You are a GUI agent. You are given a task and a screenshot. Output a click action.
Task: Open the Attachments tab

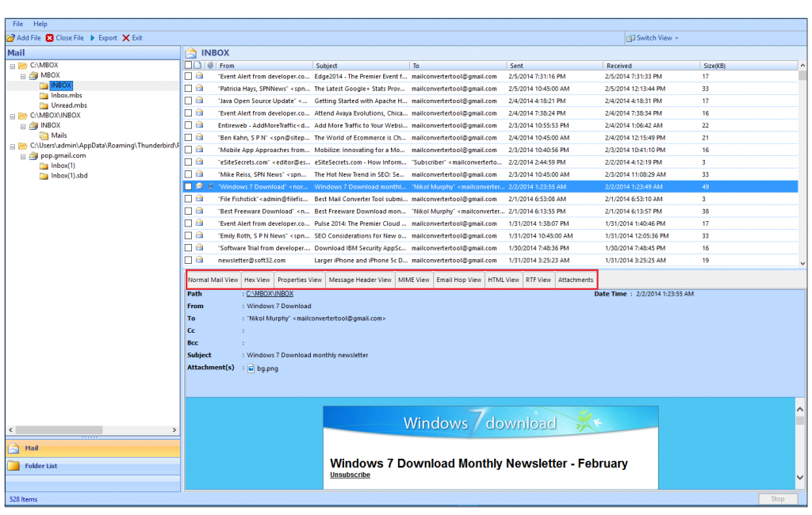[576, 280]
